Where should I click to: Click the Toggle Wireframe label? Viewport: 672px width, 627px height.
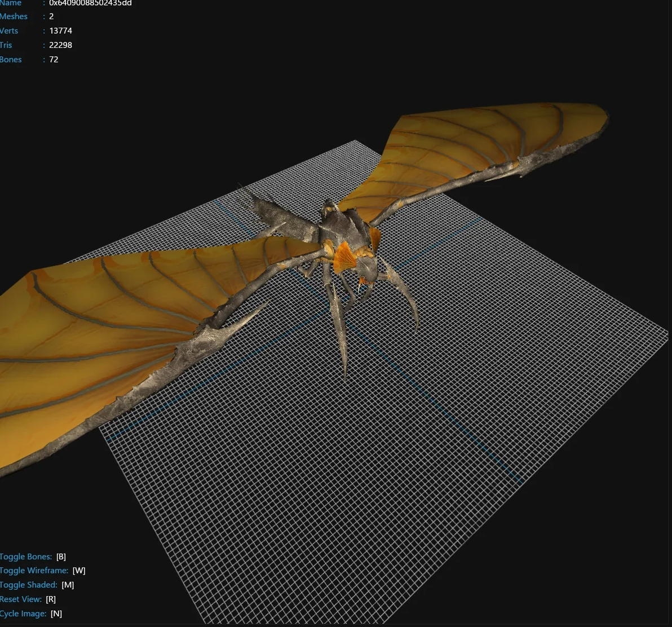[34, 571]
